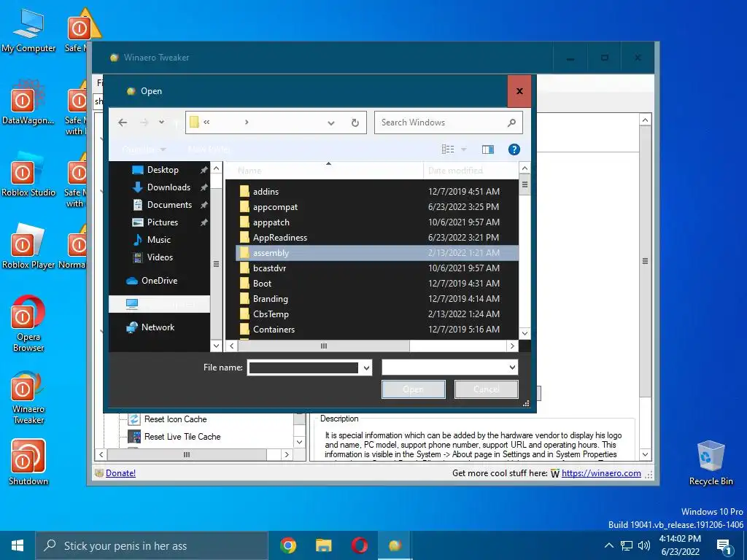The width and height of the screenshot is (747, 560).
Task: Open Chrome from taskbar
Action: tap(287, 545)
